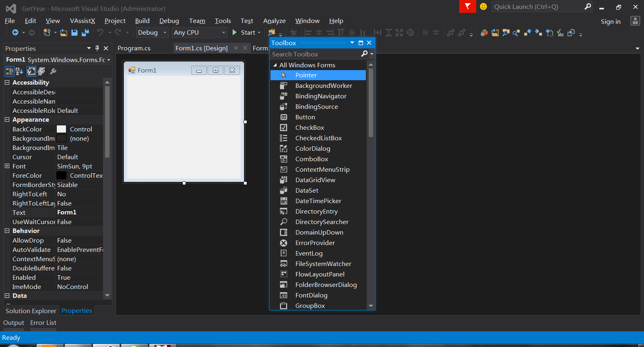The image size is (644, 347).
Task: Switch Properties to Alphabetical sort
Action: 19,71
